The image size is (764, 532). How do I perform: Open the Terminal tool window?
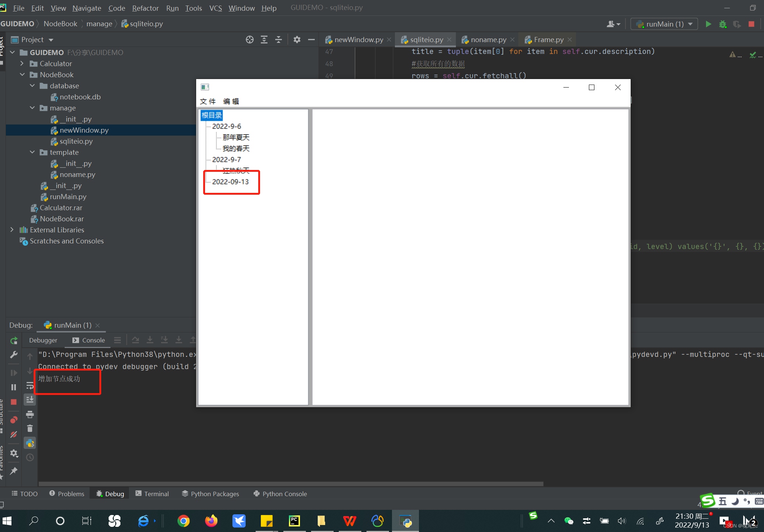pos(152,494)
